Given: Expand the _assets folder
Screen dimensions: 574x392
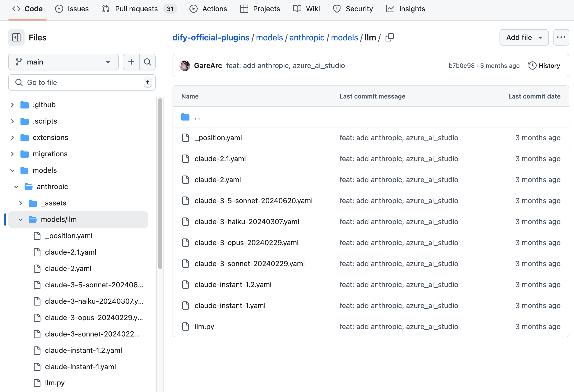Looking at the screenshot, I should (x=20, y=203).
